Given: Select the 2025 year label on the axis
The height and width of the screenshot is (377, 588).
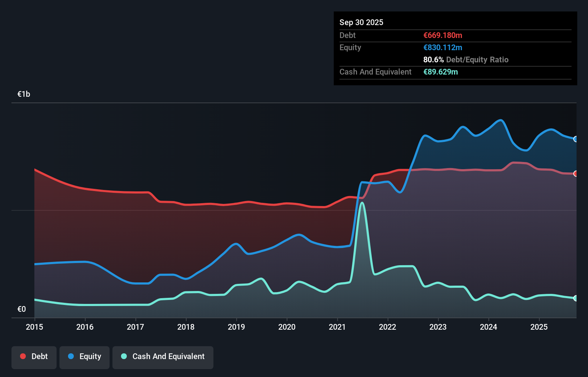Looking at the screenshot, I should click(539, 327).
